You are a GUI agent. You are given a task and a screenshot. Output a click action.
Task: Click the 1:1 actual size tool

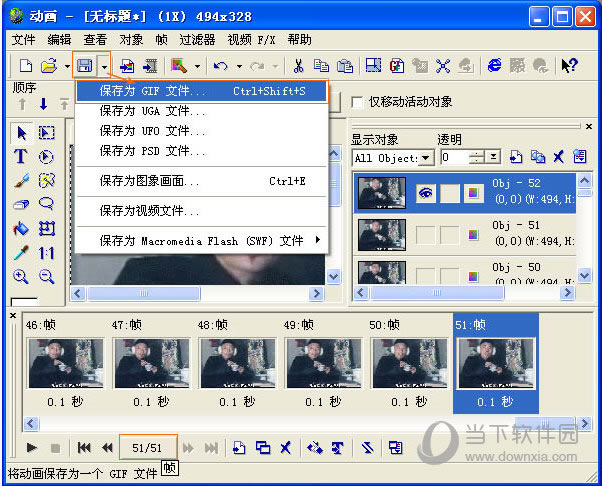46,253
